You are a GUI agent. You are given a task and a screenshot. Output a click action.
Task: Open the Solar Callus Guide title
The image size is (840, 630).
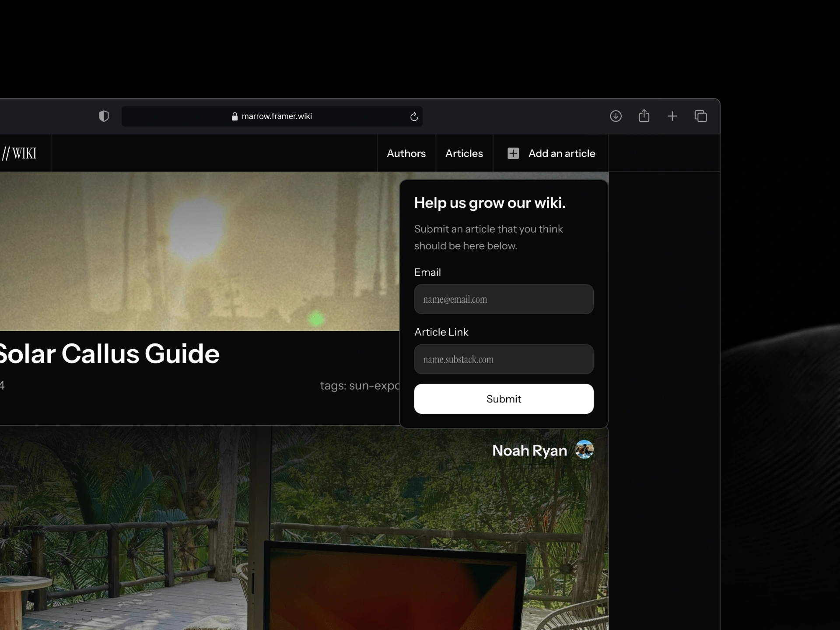109,353
